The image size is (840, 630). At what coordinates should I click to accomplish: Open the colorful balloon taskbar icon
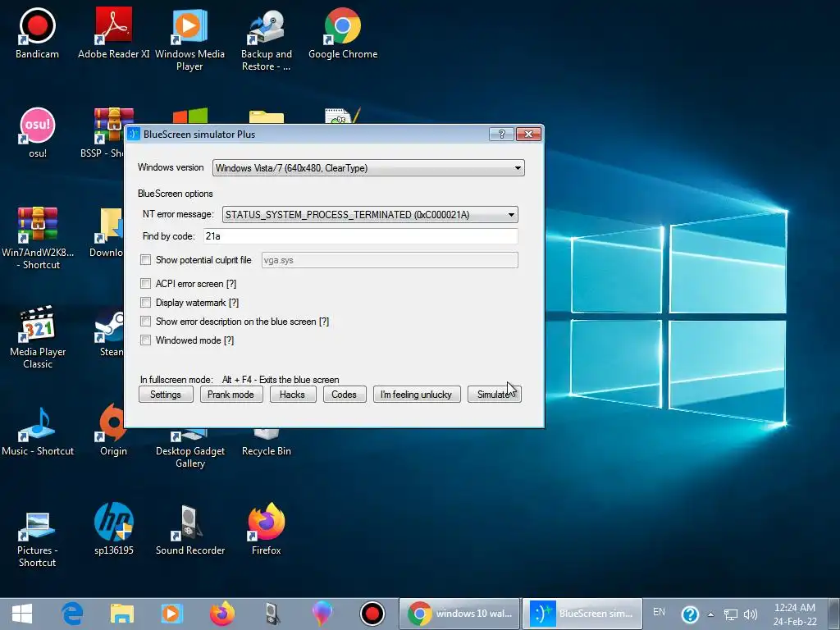coord(322,614)
